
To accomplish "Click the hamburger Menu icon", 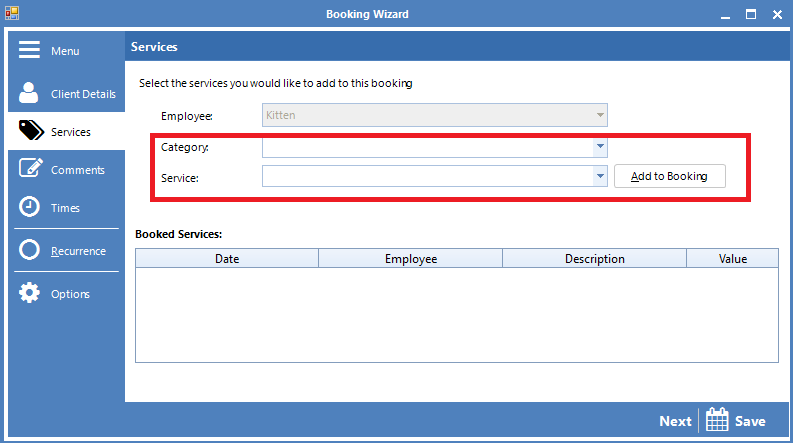I will pyautogui.click(x=29, y=51).
